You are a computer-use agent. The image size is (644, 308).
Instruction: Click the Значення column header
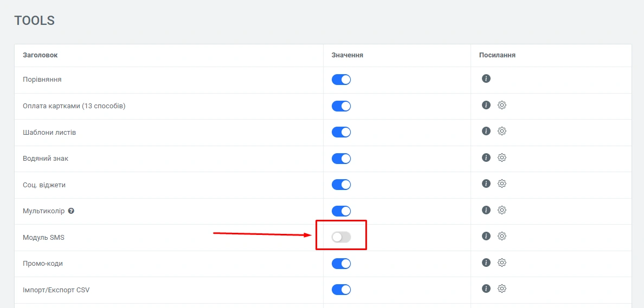(x=347, y=55)
